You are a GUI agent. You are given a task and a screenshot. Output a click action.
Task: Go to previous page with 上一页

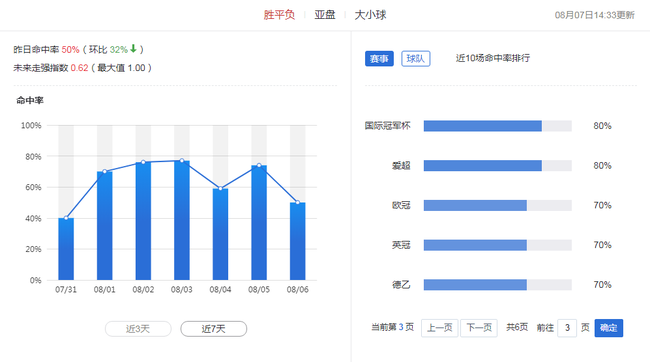pos(439,328)
